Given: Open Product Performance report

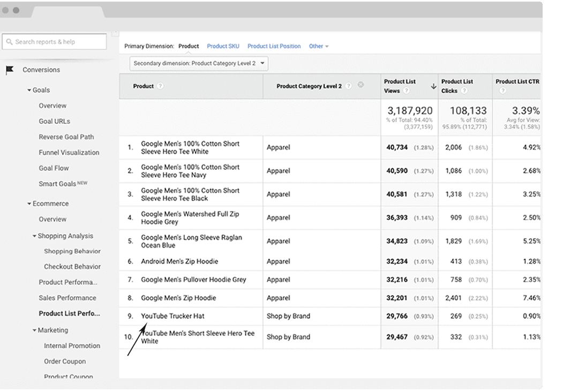Looking at the screenshot, I should tap(68, 282).
